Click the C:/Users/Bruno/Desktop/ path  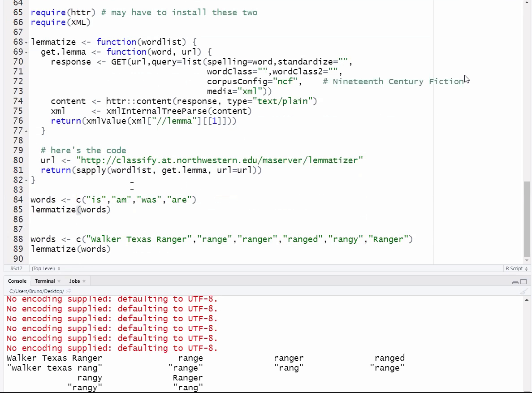coord(36,291)
